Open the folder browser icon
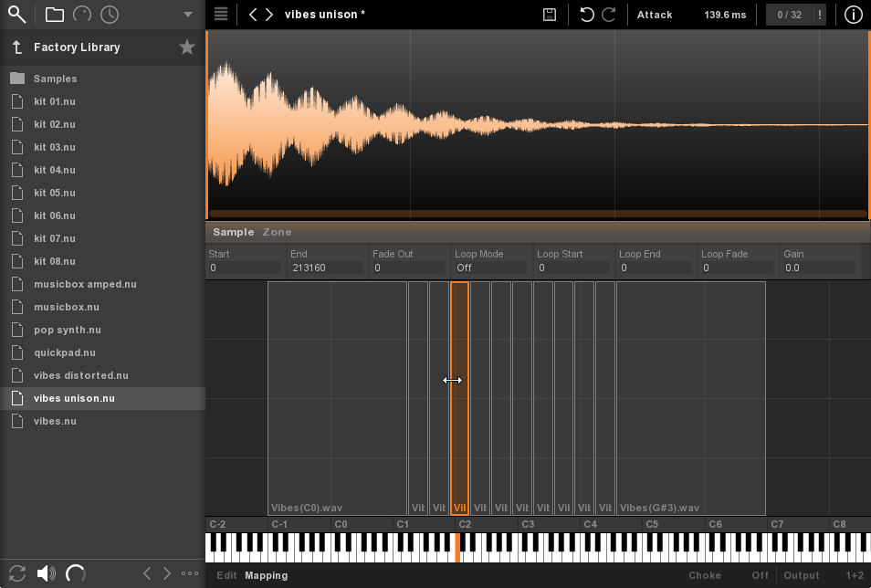Screen dimensions: 871x588 (x=55, y=14)
